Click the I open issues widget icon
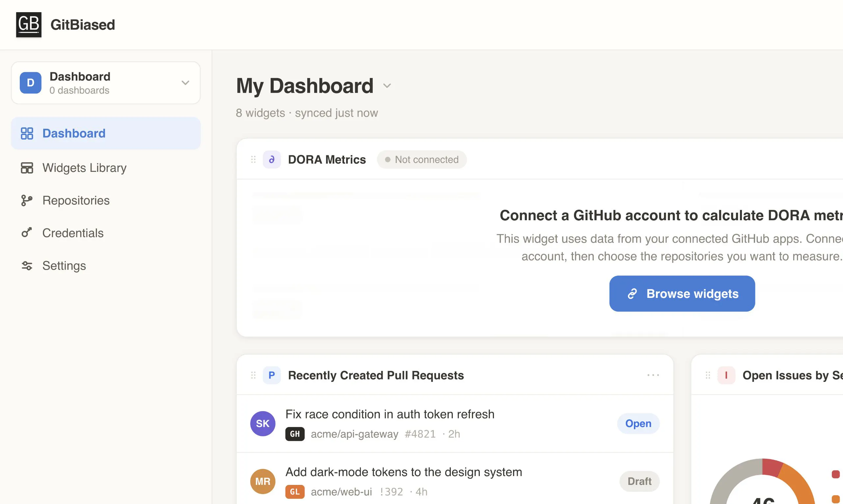The image size is (843, 504). pos(726,375)
